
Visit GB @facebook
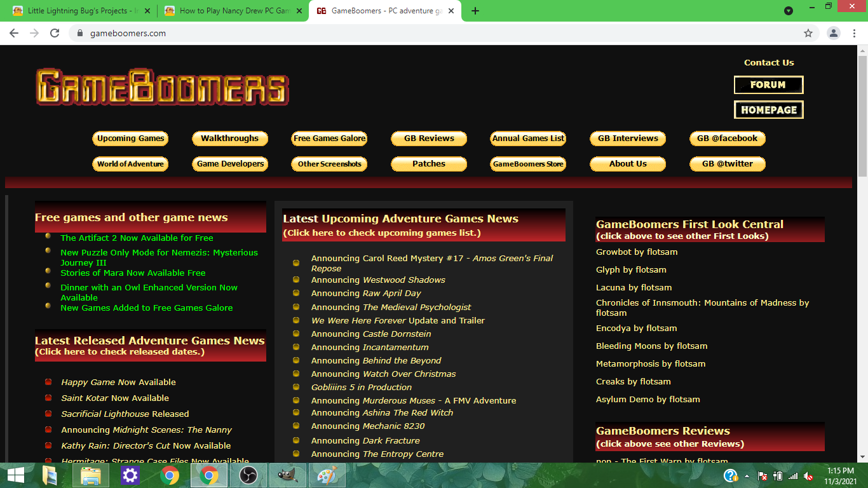tap(728, 139)
